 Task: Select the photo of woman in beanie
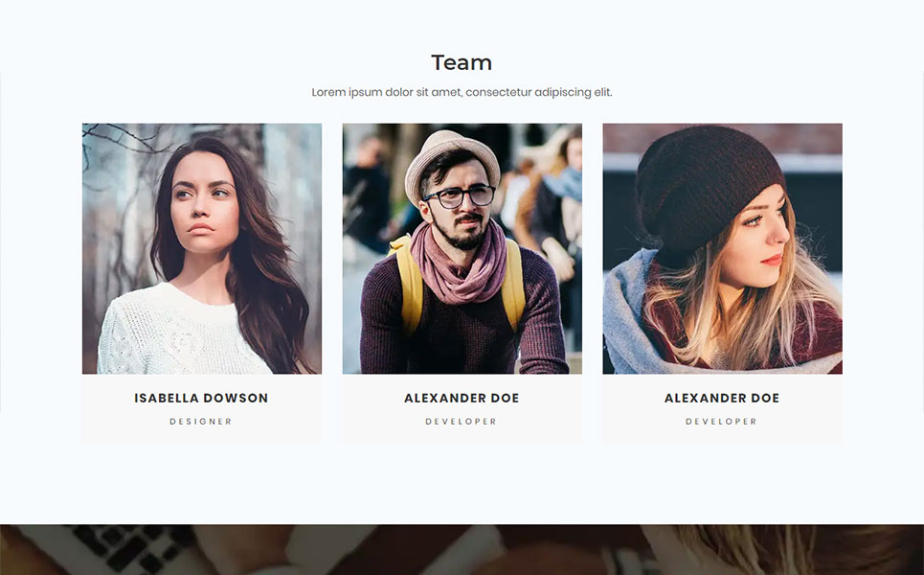coord(723,248)
